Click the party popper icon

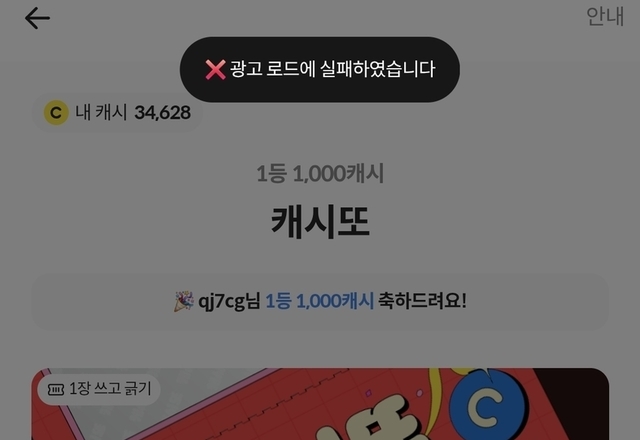point(184,301)
